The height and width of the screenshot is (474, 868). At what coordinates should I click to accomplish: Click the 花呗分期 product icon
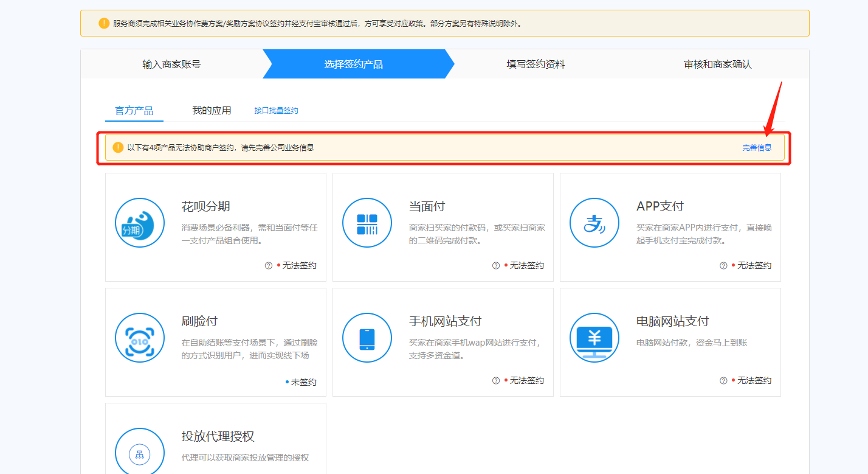pos(140,223)
